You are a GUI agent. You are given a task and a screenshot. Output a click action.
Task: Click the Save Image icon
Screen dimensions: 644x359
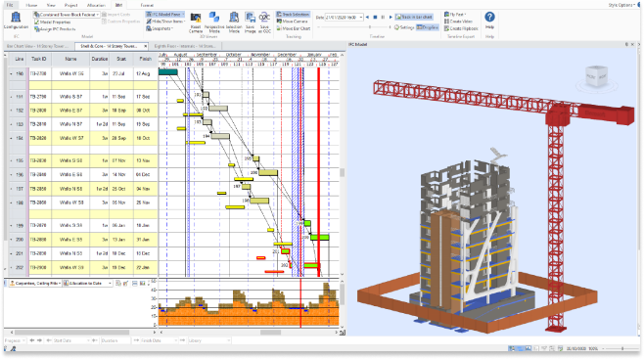[x=251, y=22]
